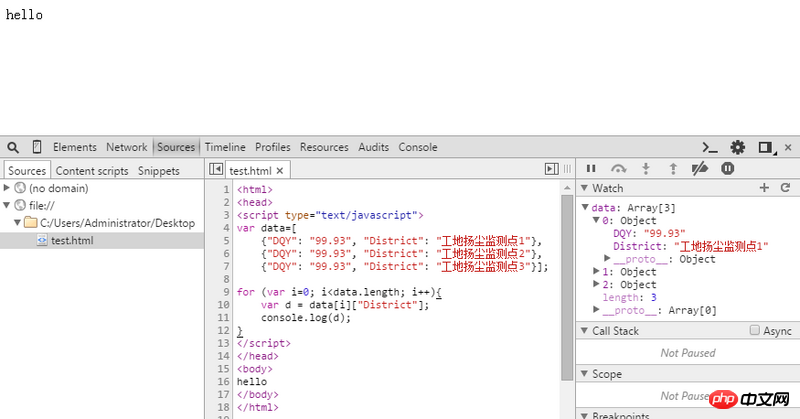Add a new watch expression
The width and height of the screenshot is (800, 419).
765,188
